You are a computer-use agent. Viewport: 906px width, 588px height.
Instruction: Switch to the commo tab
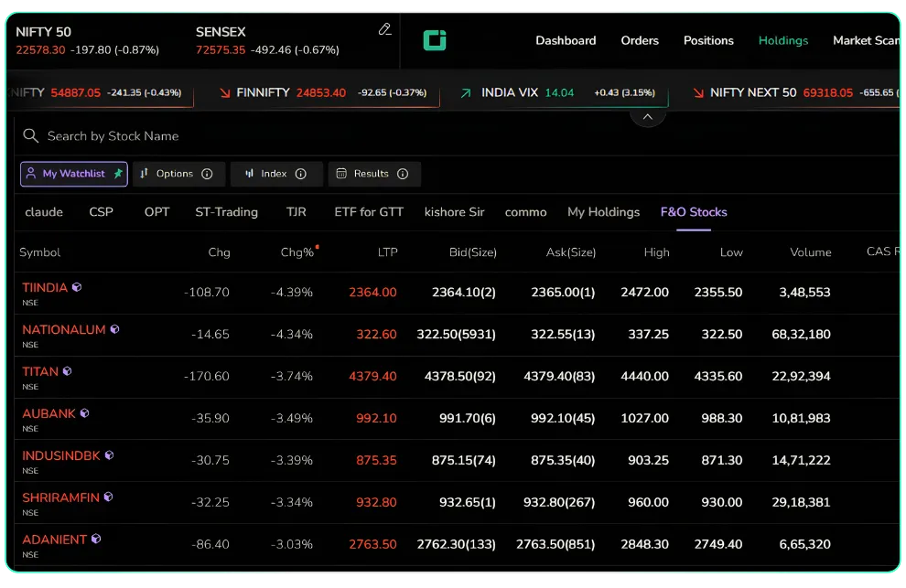pyautogui.click(x=526, y=212)
